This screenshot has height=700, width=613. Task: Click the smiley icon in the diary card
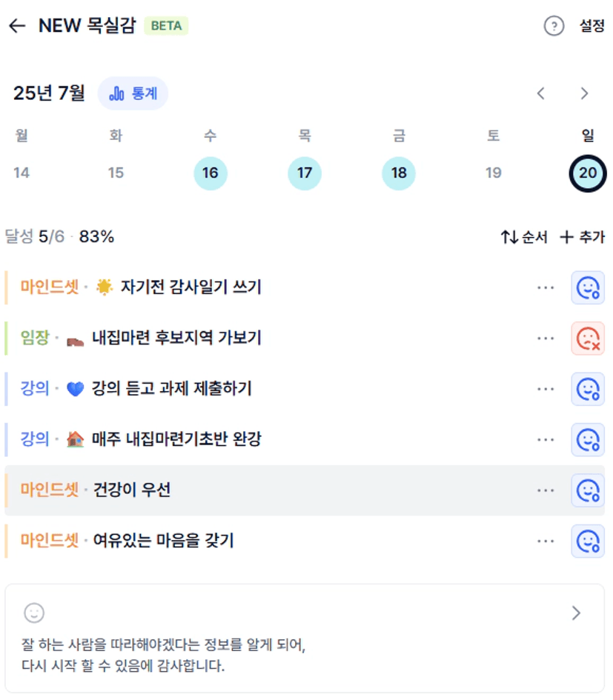click(34, 613)
